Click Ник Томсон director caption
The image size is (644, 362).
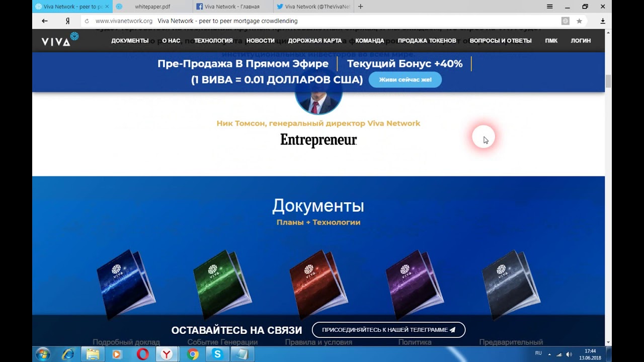pyautogui.click(x=318, y=123)
